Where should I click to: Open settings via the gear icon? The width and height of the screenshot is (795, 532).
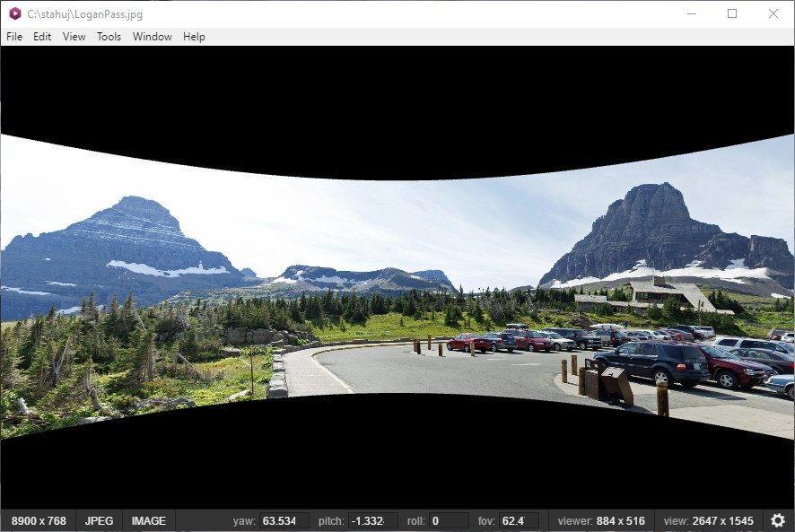coord(778,520)
